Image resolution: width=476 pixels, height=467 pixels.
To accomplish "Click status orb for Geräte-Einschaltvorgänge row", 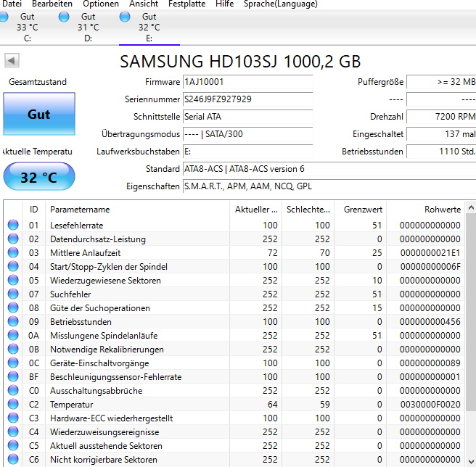I will click(x=13, y=363).
